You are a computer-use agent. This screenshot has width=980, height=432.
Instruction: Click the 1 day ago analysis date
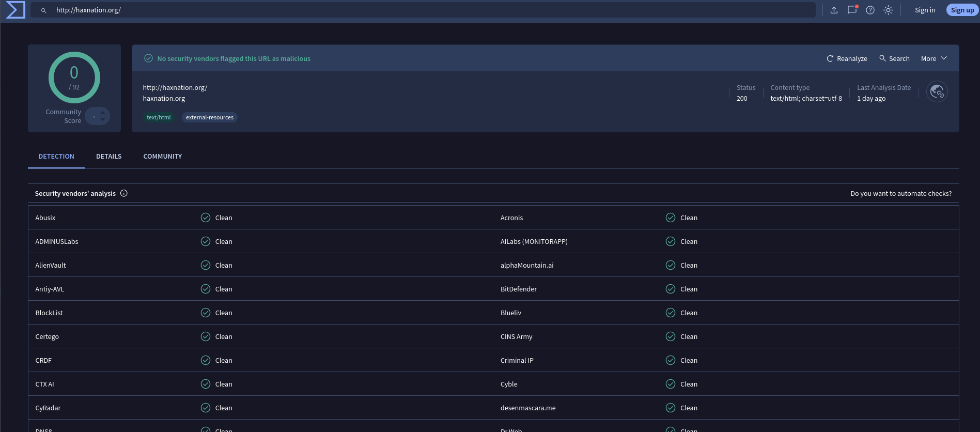tap(871, 98)
